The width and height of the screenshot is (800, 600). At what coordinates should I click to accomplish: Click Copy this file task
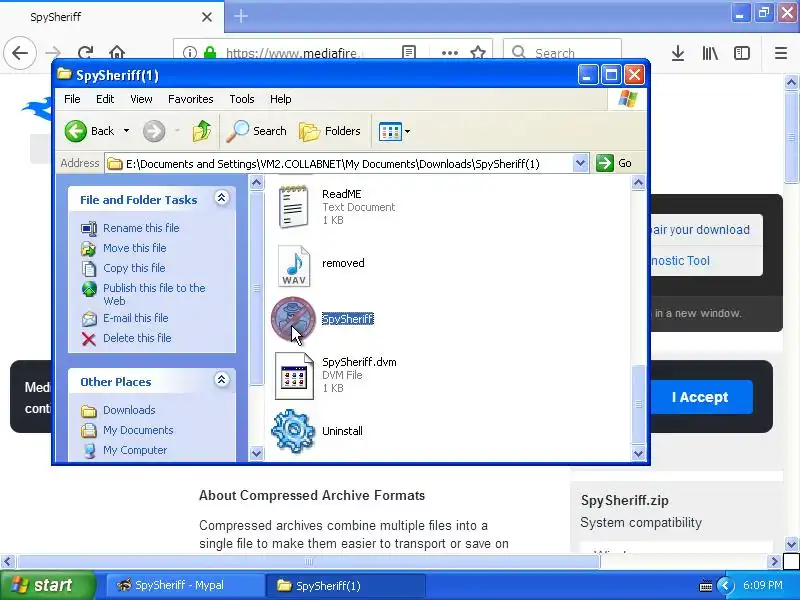click(134, 268)
